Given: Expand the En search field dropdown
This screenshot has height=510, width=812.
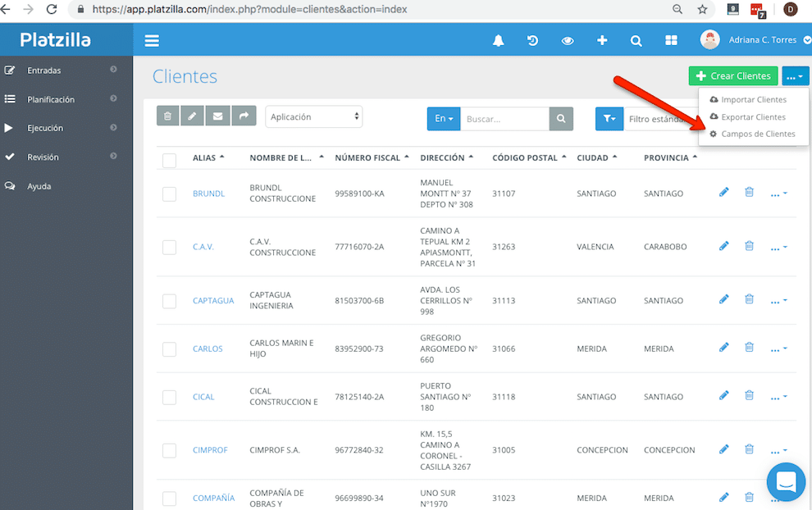Looking at the screenshot, I should pyautogui.click(x=444, y=119).
